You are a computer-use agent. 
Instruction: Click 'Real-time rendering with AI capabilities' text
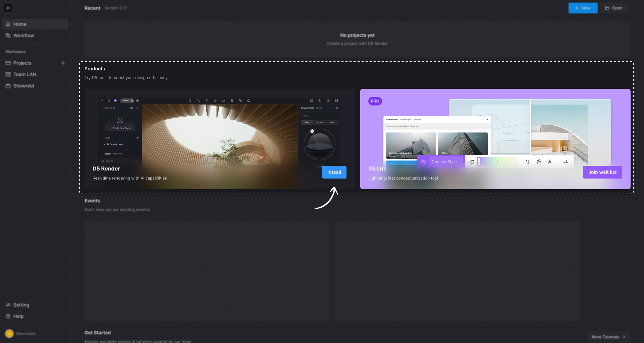(x=129, y=178)
